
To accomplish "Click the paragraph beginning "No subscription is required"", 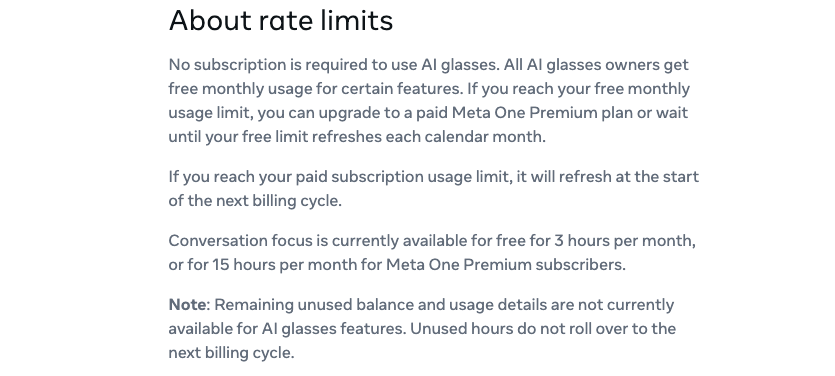I will [x=429, y=100].
